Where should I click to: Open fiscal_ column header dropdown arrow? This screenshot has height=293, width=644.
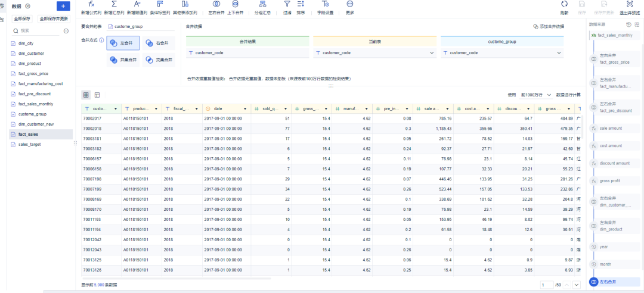coord(197,109)
